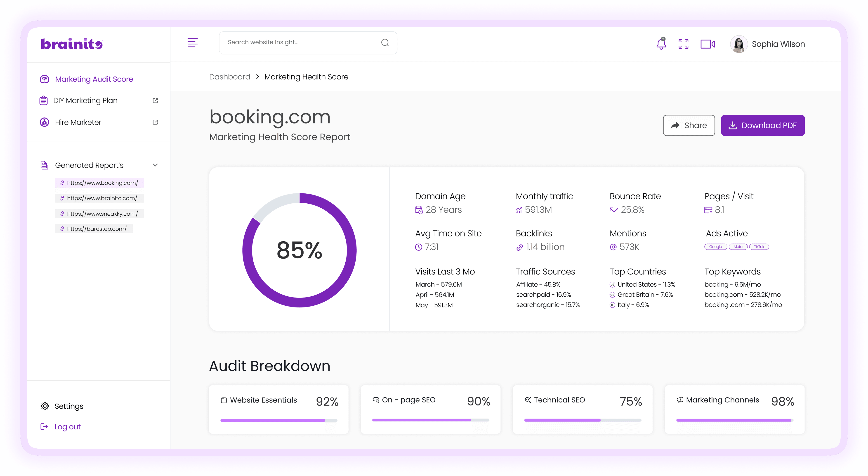
Task: Click the Settings gear icon
Action: 45,406
